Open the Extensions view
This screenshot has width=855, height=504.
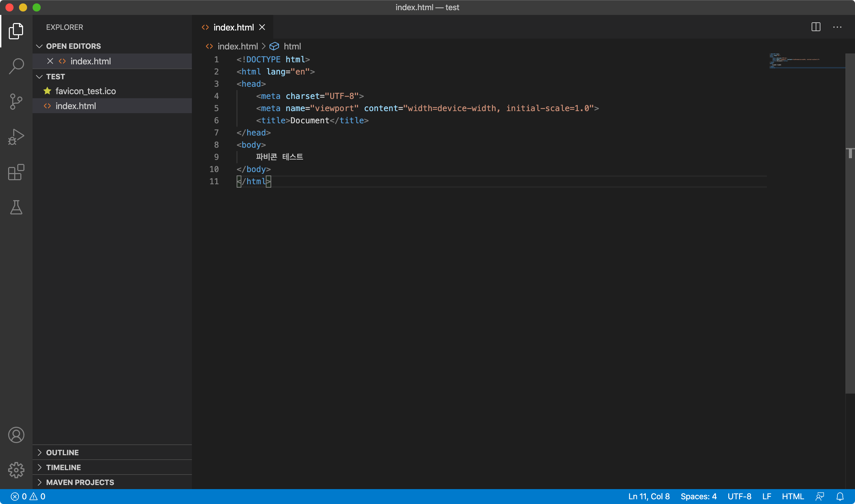tap(16, 172)
